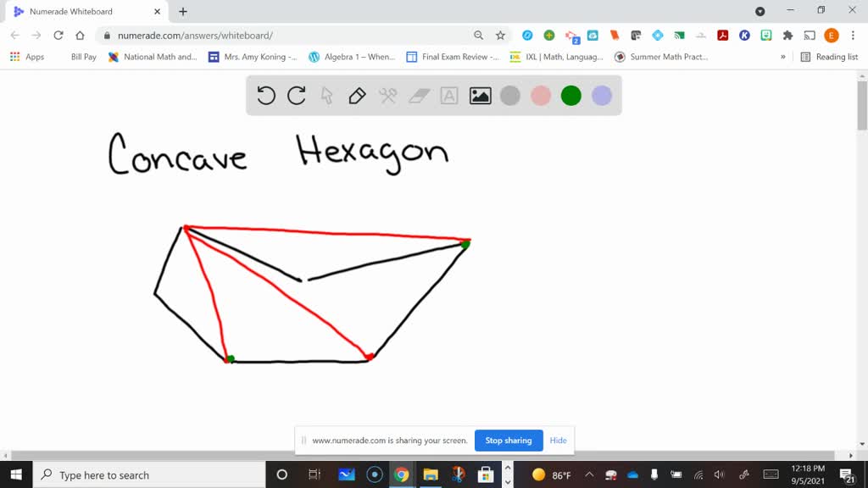Open the Chrome three-dot menu
Screen dimensions: 868x488
(853, 36)
